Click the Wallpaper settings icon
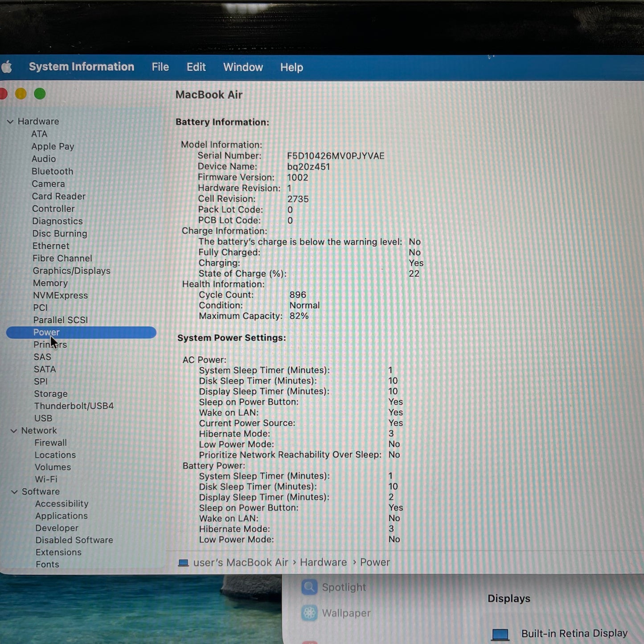The height and width of the screenshot is (644, 644). tap(309, 613)
